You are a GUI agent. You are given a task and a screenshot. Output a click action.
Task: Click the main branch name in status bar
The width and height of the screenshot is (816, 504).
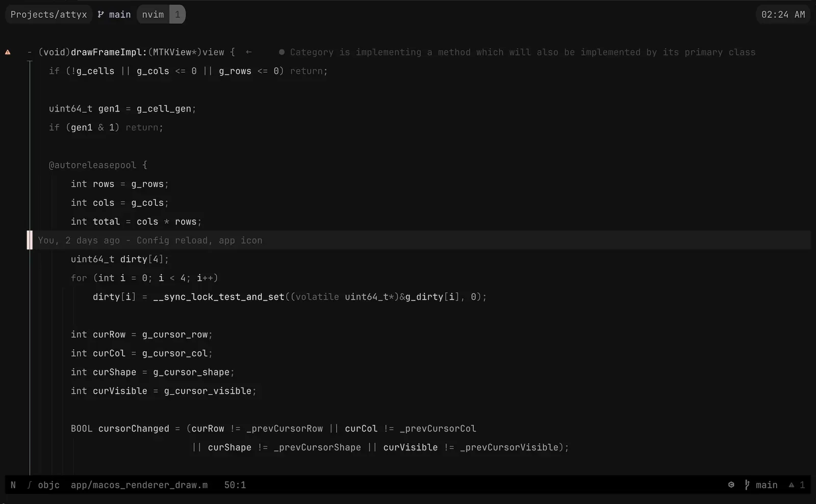(767, 485)
